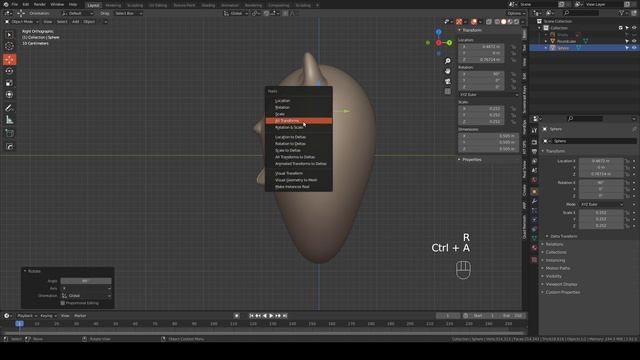640x360 pixels.
Task: Activate the Rotate tool
Action: coord(9,71)
